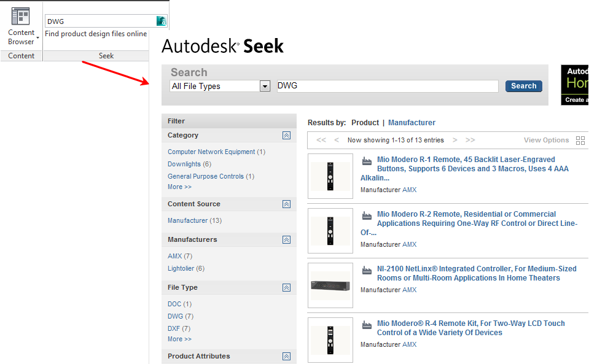Collapse the Manufacturers filter section
The width and height of the screenshot is (589, 364).
pos(286,240)
